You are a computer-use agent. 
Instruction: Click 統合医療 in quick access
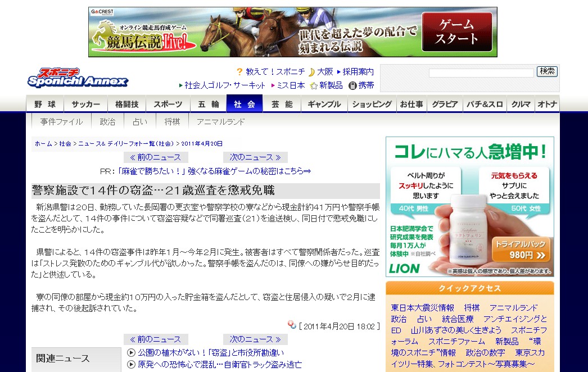tap(458, 319)
